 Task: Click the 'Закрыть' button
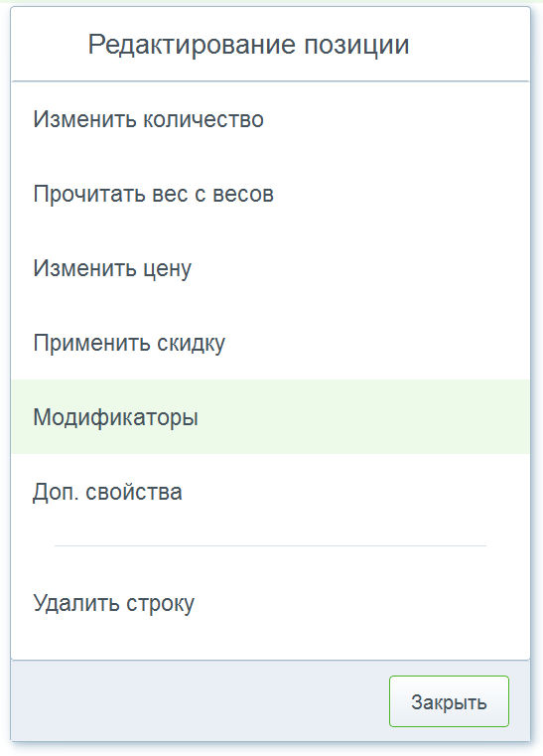[x=449, y=701]
